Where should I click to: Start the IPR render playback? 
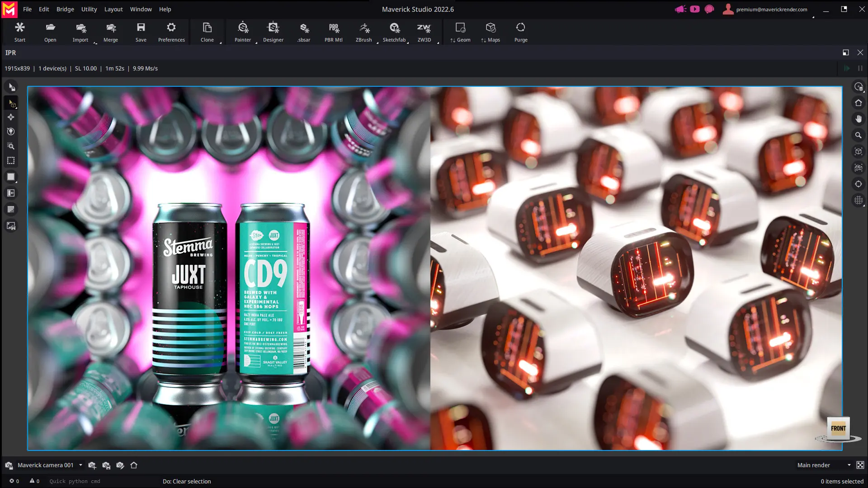[x=847, y=68]
